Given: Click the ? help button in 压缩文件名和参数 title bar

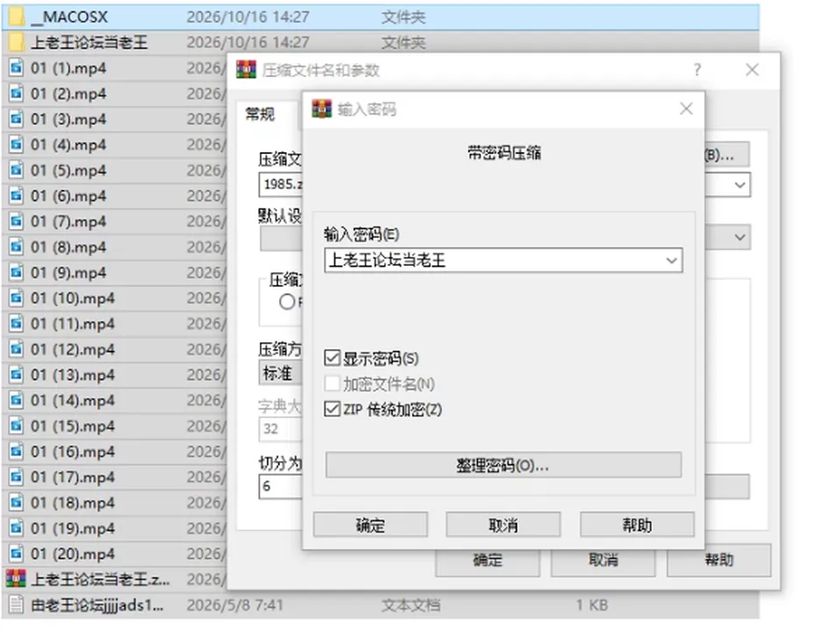Looking at the screenshot, I should point(697,70).
